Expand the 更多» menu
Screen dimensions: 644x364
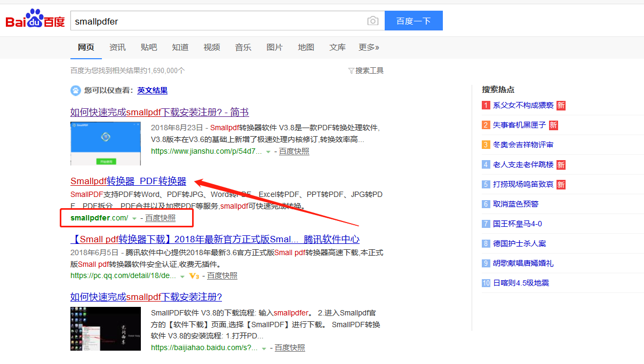[369, 48]
